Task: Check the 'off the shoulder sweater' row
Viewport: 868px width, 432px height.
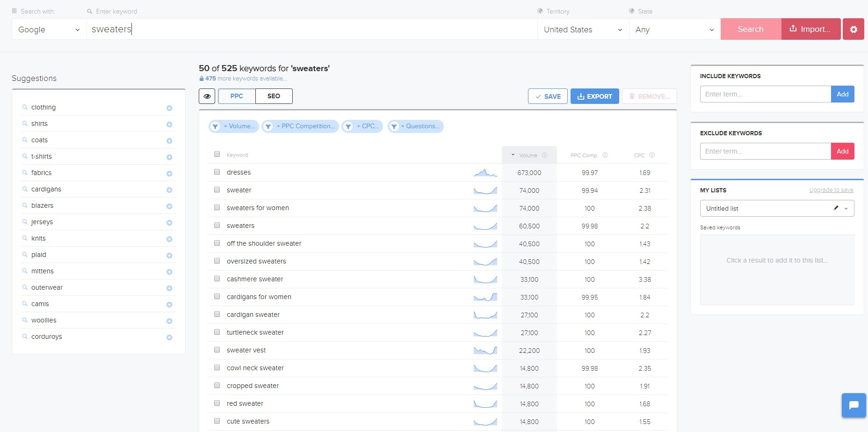Action: coord(217,243)
